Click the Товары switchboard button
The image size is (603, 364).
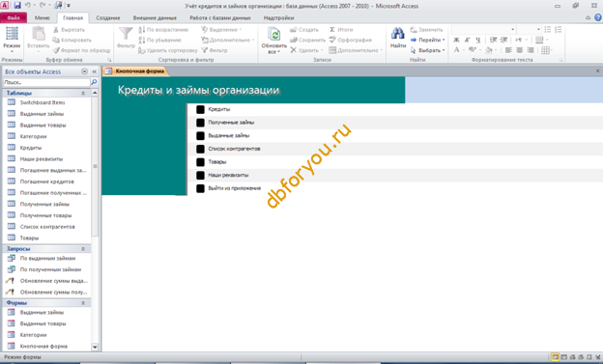[200, 162]
